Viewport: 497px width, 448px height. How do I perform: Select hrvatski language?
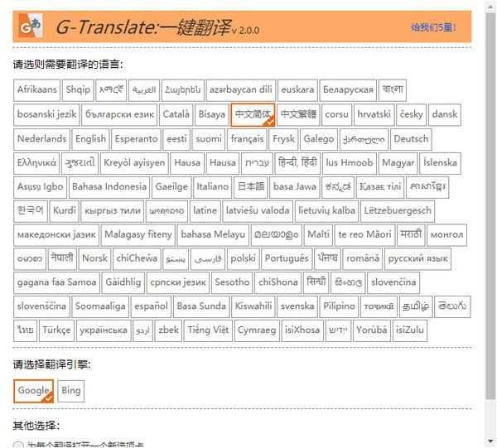click(x=374, y=115)
